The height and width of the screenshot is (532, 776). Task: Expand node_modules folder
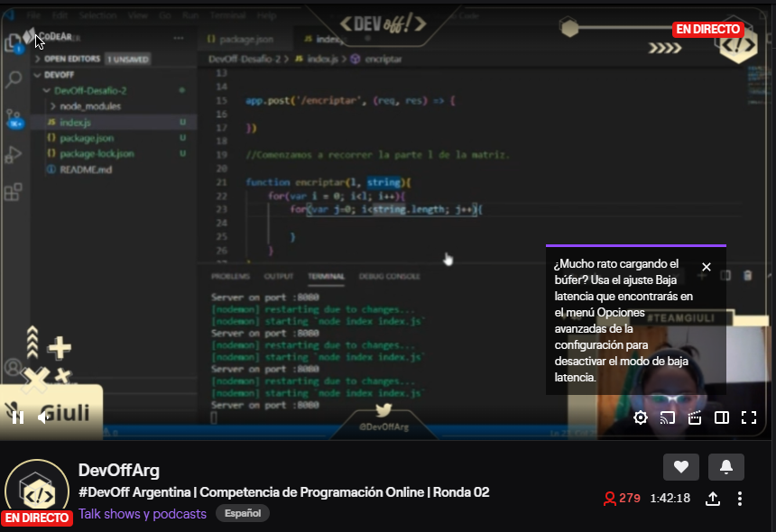click(x=90, y=106)
